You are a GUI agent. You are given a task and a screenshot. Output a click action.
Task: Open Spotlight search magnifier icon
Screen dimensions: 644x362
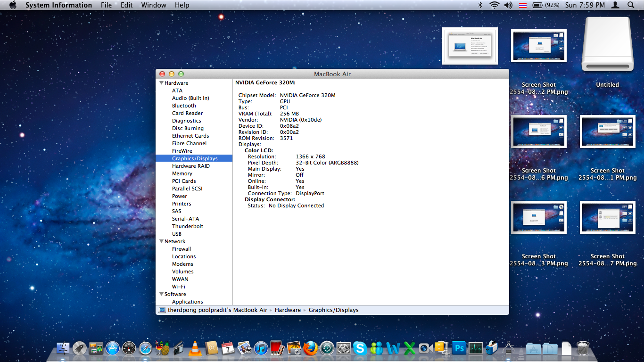pyautogui.click(x=631, y=5)
